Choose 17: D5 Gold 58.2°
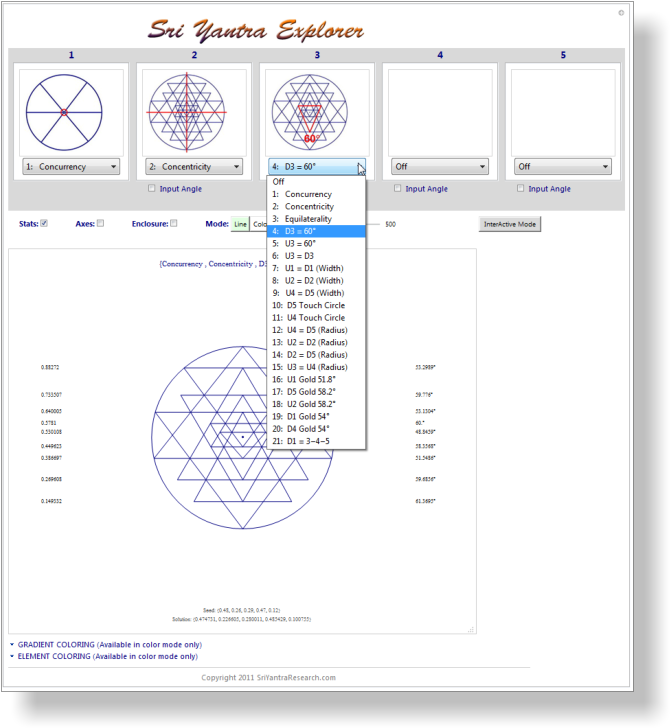Image resolution: width=670 pixels, height=728 pixels. (x=316, y=392)
